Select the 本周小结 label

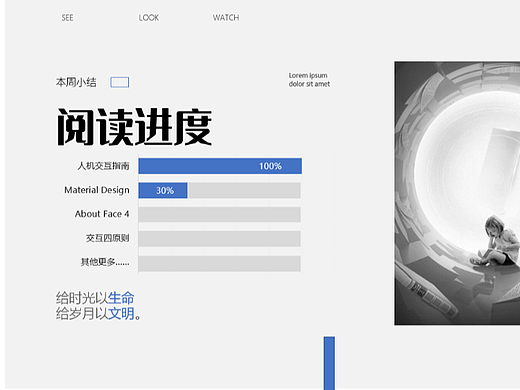pos(76,82)
